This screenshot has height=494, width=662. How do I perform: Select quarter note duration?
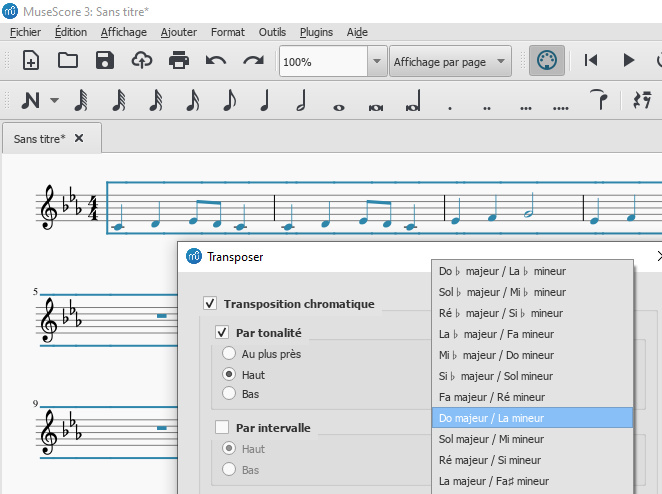coord(265,101)
